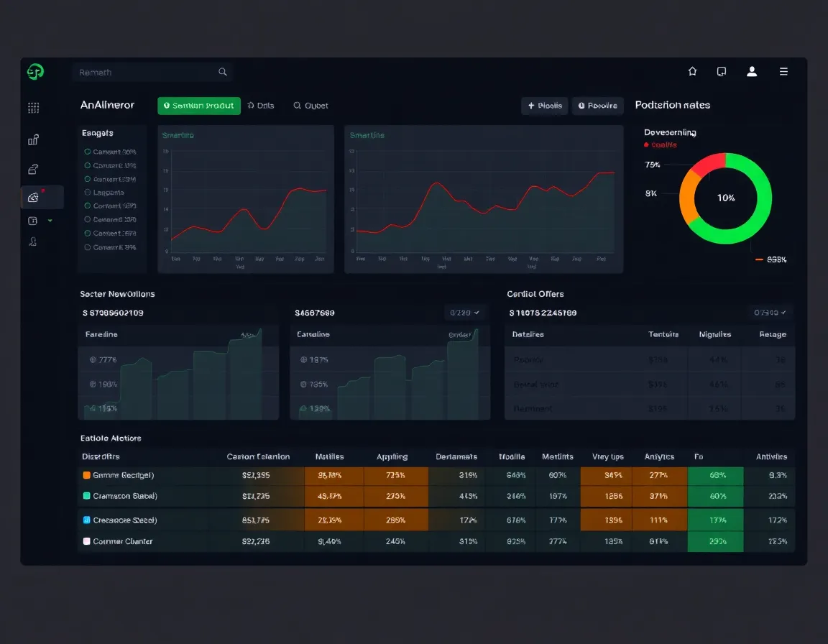
Task: Open the highlighted sidebar icon with red dot
Action: [33, 198]
